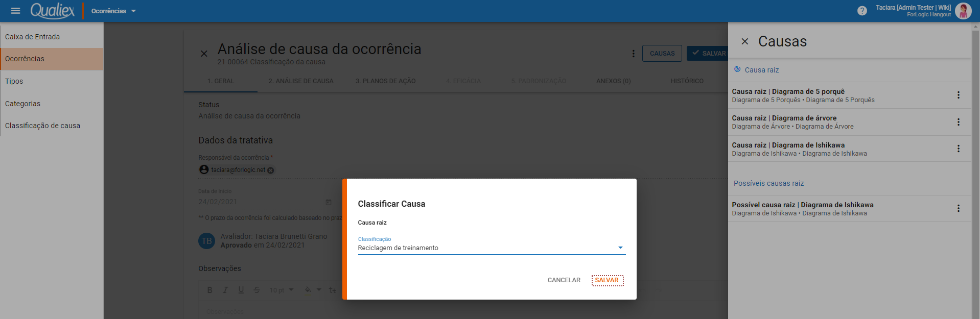Open the calendar icon for Data de Início
This screenshot has width=980, height=319.
[329, 202]
